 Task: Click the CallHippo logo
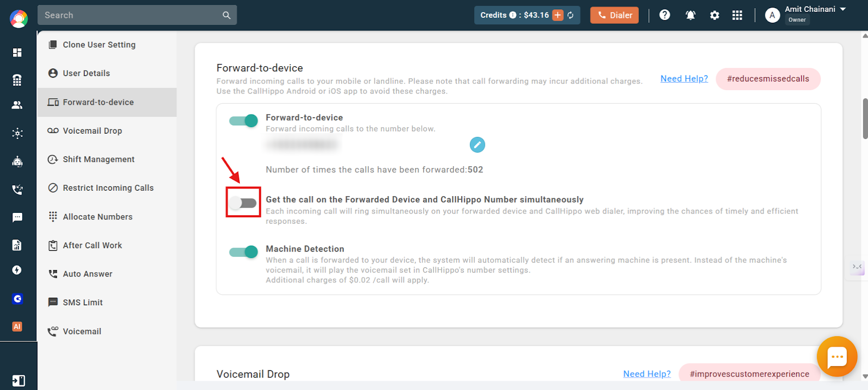coord(18,19)
